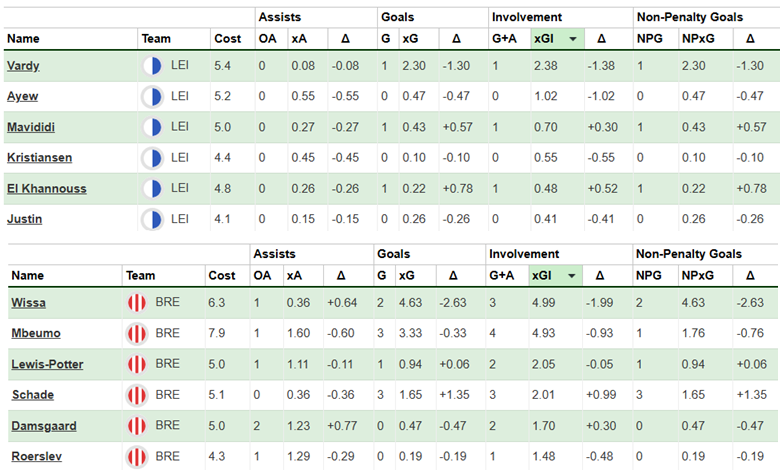Click the team badge beside Ayew
The width and height of the screenshot is (783, 472).
(x=153, y=96)
